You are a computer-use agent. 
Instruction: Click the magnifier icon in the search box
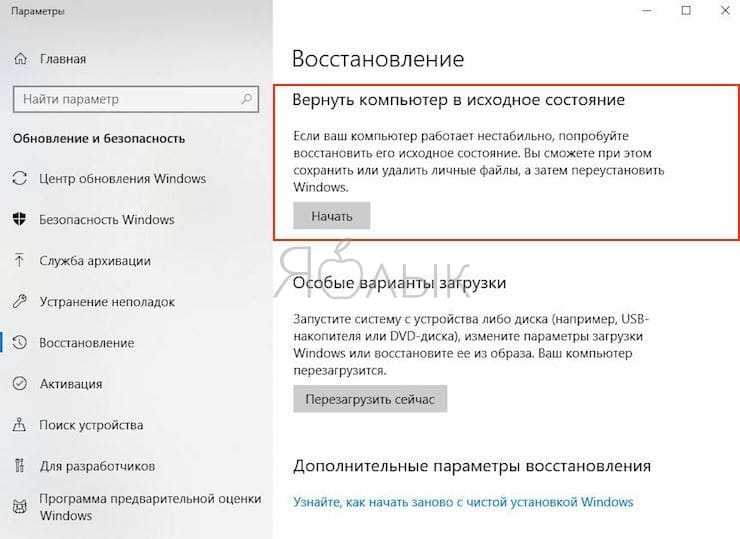click(246, 99)
